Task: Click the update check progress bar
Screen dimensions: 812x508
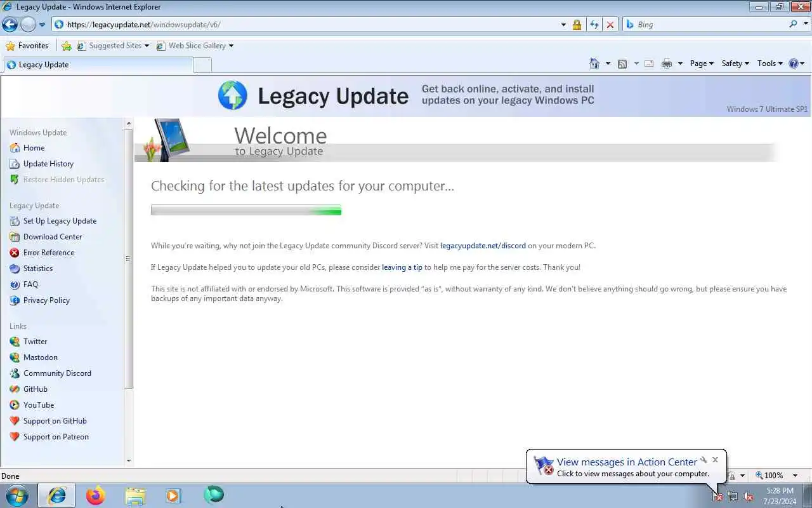Action: [x=246, y=210]
